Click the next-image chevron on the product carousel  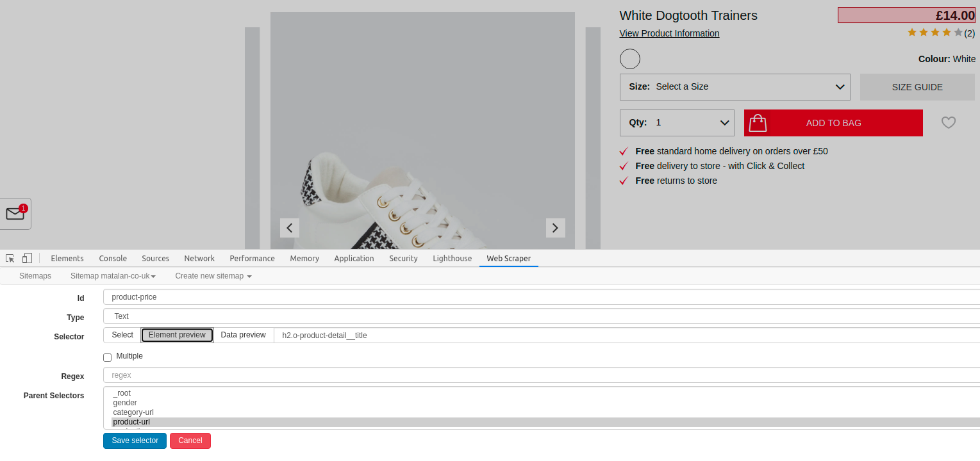tap(555, 227)
